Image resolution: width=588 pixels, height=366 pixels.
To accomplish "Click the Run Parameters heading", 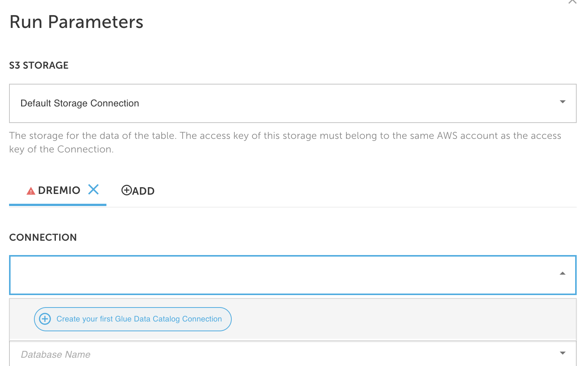I will click(76, 22).
